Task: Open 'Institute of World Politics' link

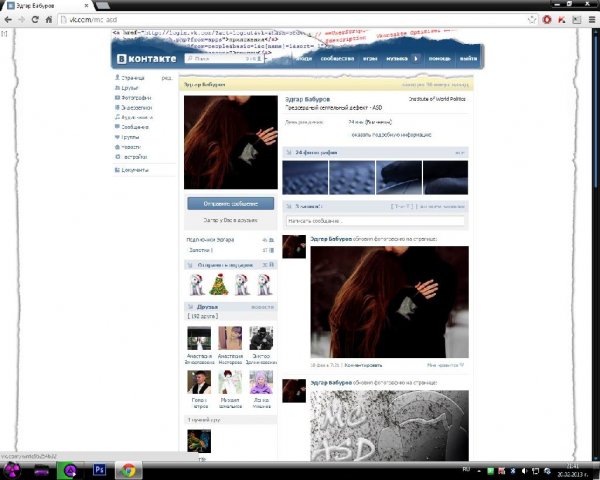Action: coord(437,99)
